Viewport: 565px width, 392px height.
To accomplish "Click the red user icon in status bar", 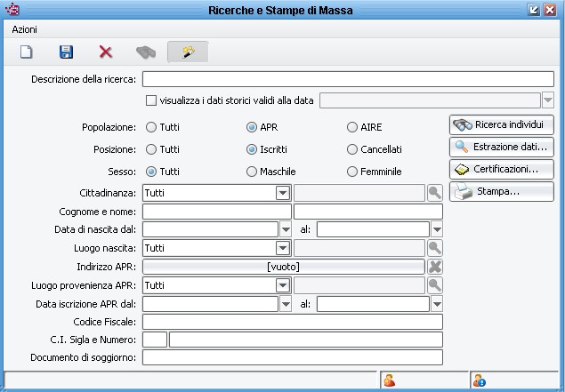I will [389, 381].
